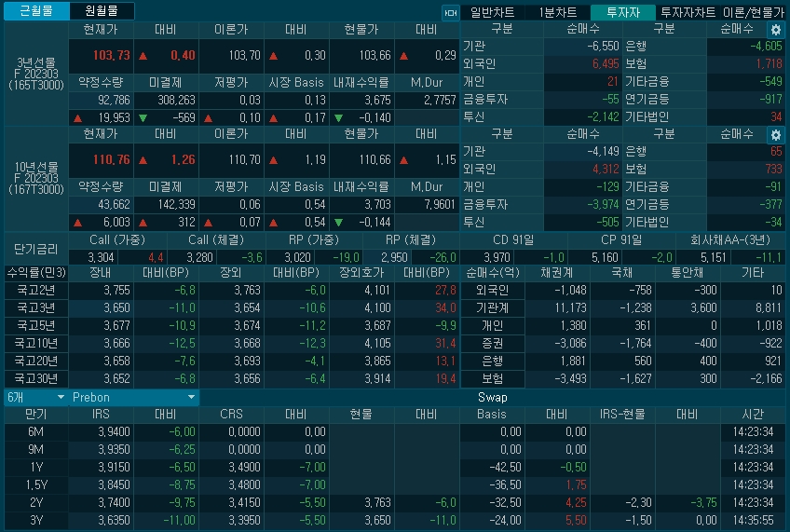The width and height of the screenshot is (790, 532).
Task: Click the 국고10년 row label
Action: click(x=36, y=343)
